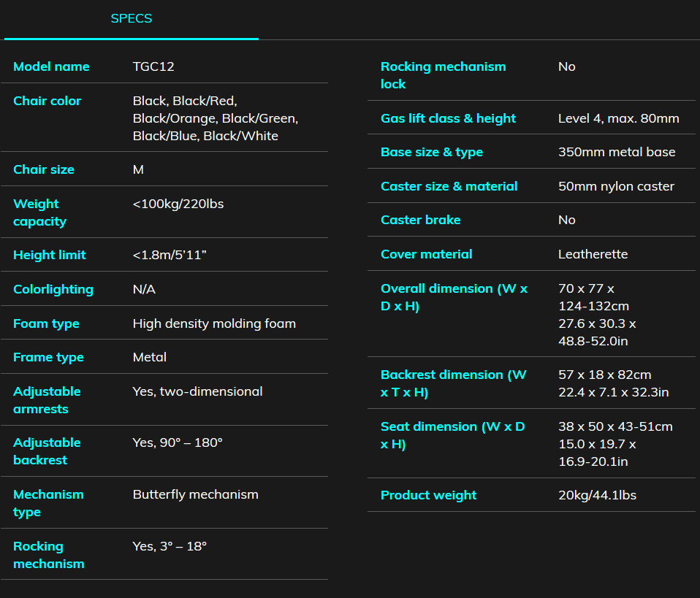Click the chair size value 'M'
700x598 pixels.
pyautogui.click(x=138, y=169)
